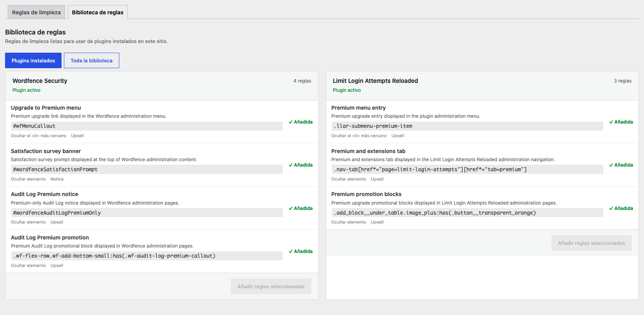Click the Wordfence Security plugin heading
Screen dimensions: 644x315
tap(40, 81)
